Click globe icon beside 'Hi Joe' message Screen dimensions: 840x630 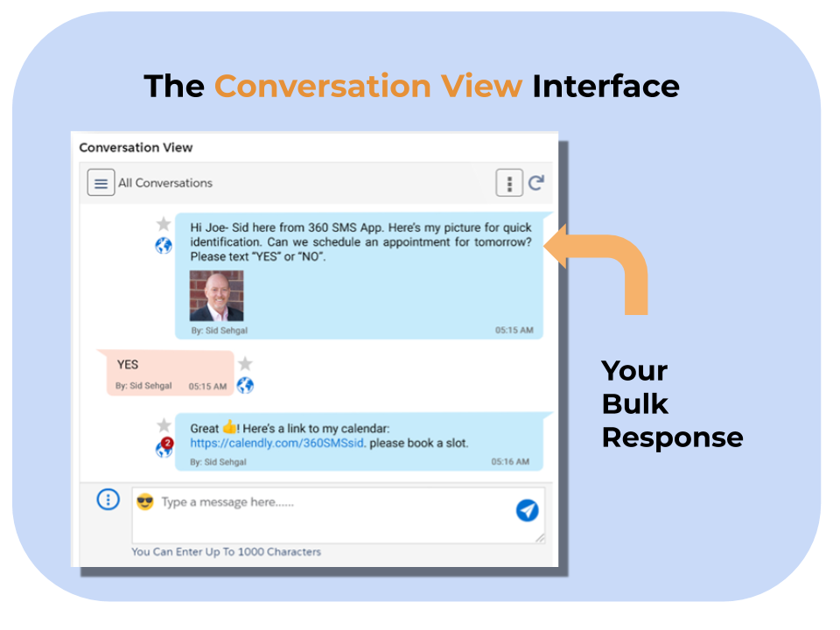[164, 246]
